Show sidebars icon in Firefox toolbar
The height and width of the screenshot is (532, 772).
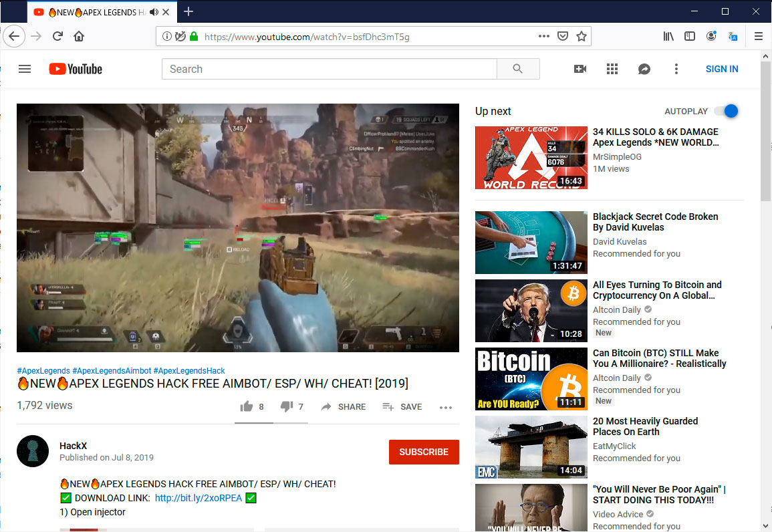[x=690, y=36]
